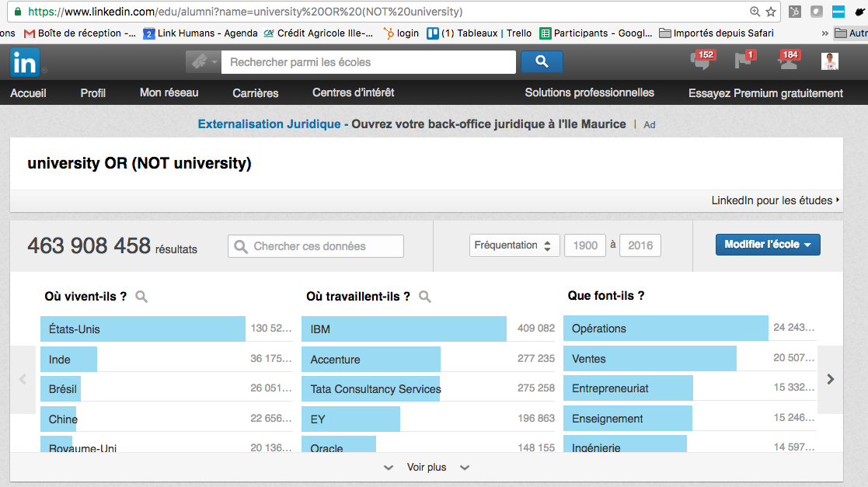Click the LinkedIn logo icon

25,62
